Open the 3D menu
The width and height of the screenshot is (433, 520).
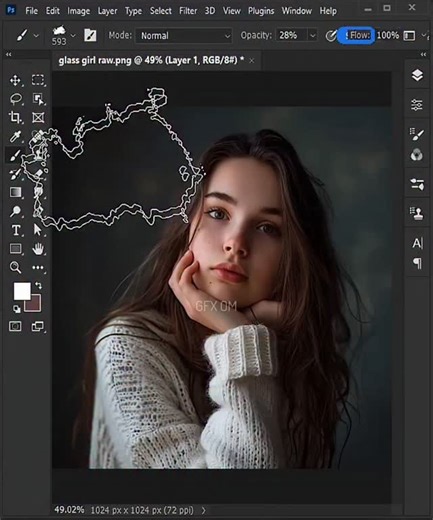click(x=210, y=11)
